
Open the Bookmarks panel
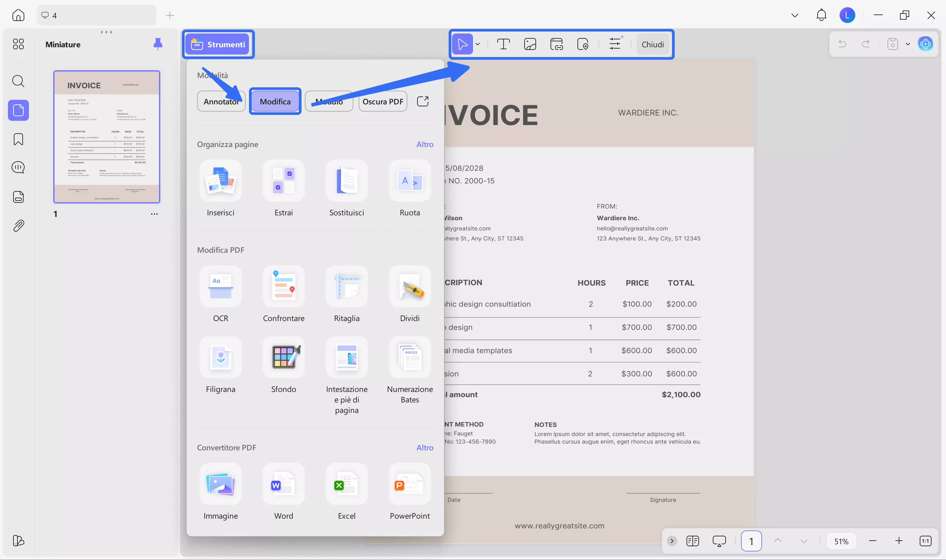pos(18,139)
